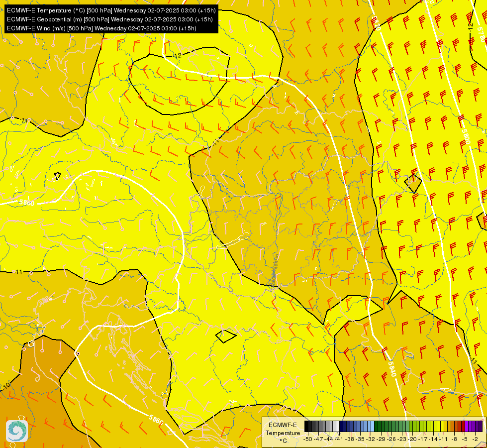This screenshot has height=448, width=487.
Task: Click the ECMWF-E Geopotential (m) title line
Action: [109, 19]
